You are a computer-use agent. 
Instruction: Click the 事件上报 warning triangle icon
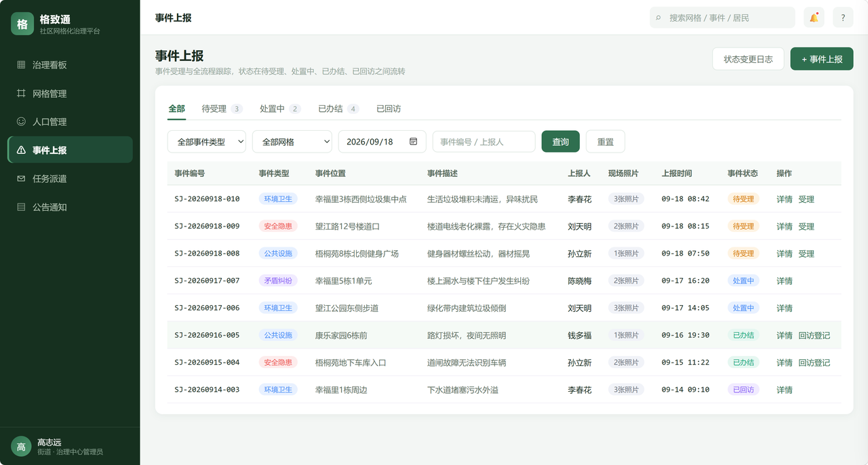21,150
